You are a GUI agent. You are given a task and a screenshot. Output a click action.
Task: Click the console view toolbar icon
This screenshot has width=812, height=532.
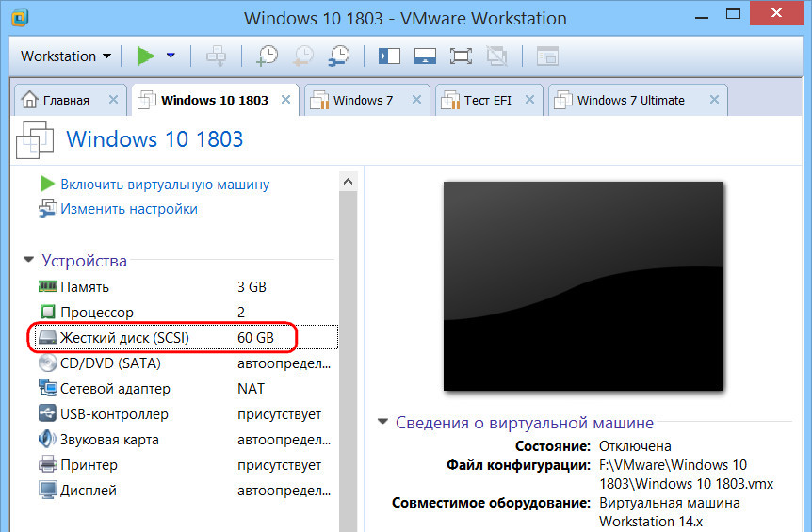pyautogui.click(x=547, y=56)
